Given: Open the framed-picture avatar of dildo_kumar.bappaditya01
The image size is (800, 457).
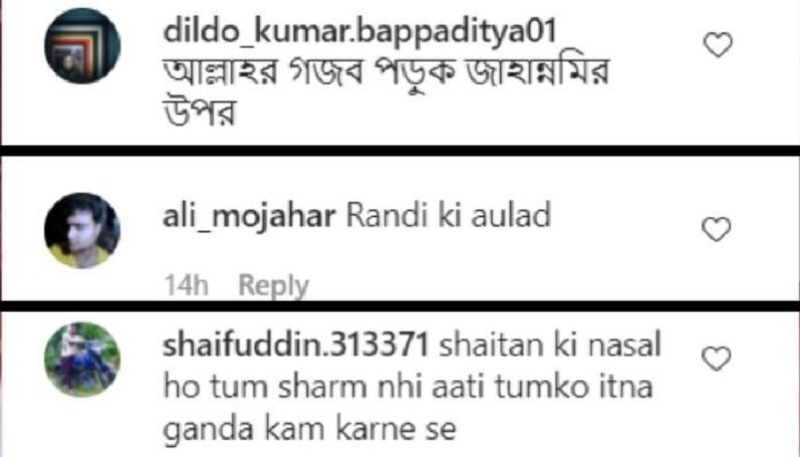Looking at the screenshot, I should click(82, 45).
